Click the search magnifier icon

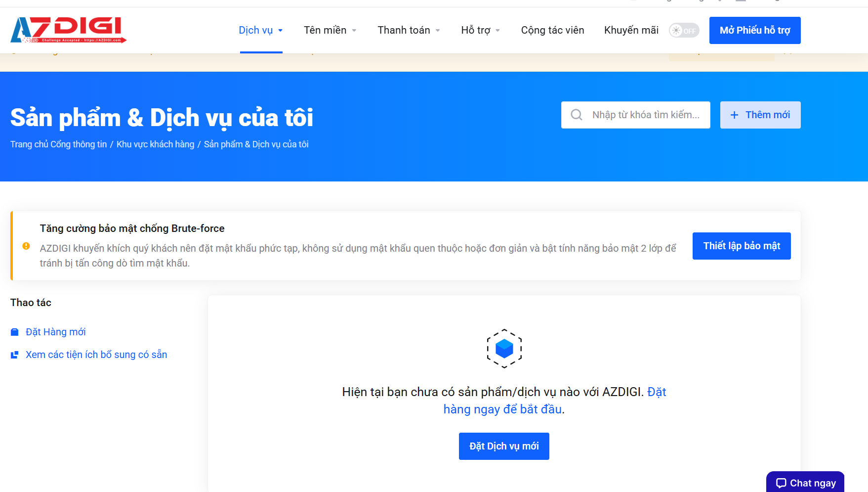point(576,115)
